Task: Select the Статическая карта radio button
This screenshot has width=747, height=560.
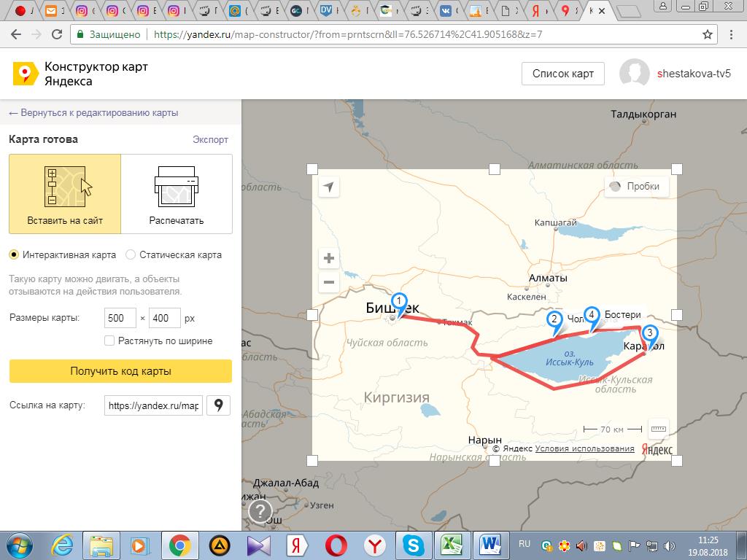Action: [x=131, y=254]
